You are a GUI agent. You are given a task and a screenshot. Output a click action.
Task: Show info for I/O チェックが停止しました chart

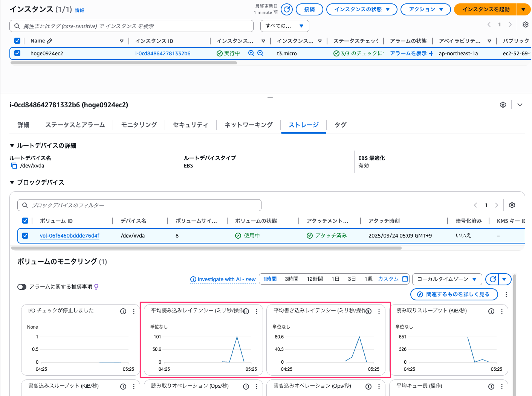[123, 311]
